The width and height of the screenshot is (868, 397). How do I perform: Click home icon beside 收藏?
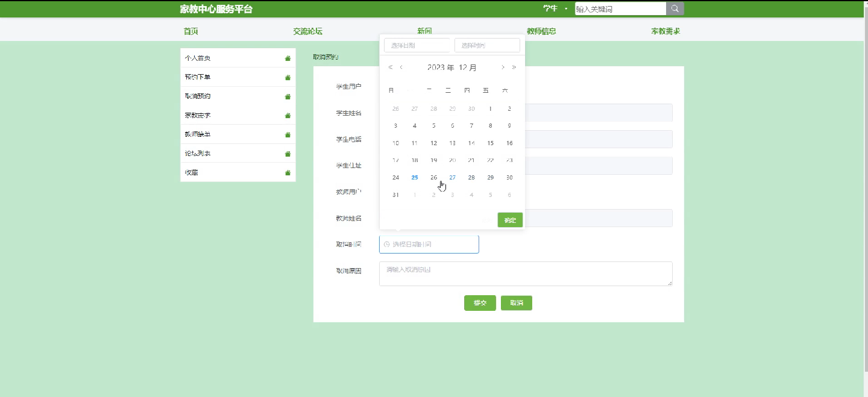coord(288,173)
